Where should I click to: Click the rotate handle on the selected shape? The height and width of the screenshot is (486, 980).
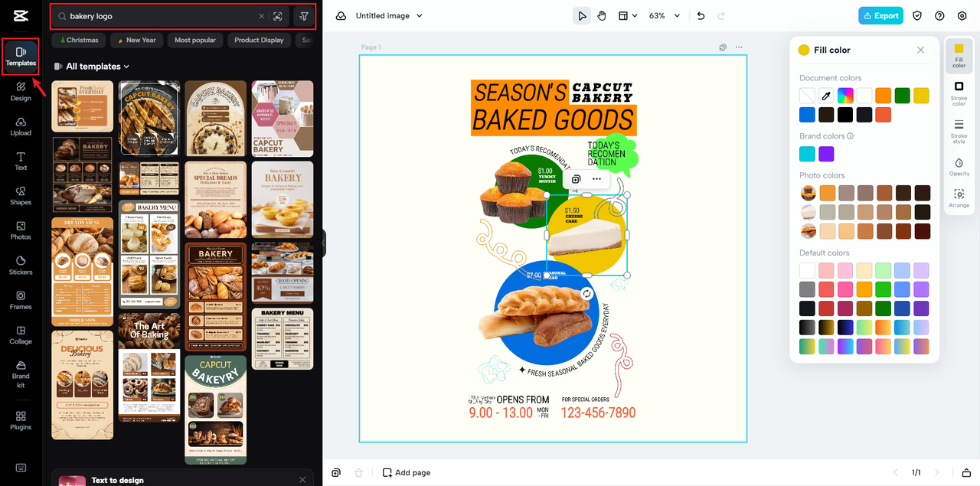[x=586, y=293]
